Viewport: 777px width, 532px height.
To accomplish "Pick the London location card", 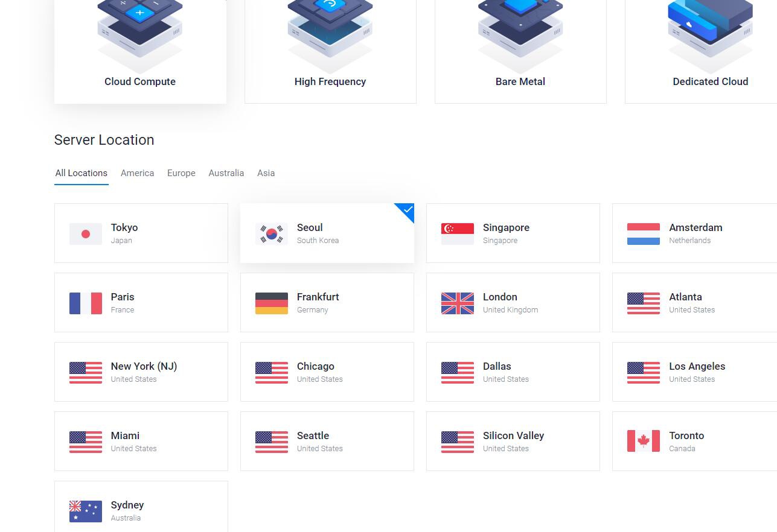I will click(x=513, y=303).
